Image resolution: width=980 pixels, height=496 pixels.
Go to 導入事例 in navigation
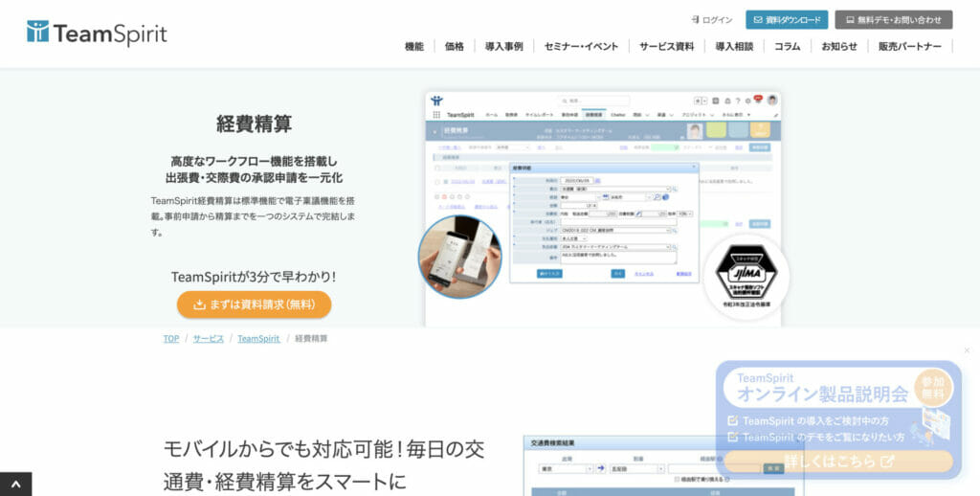coord(503,46)
